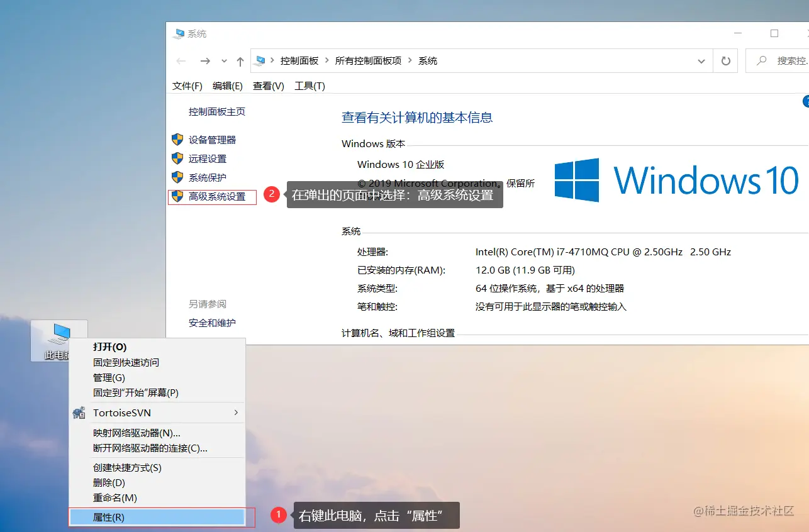Click 12.0 GB (11.9 GB 可用) value

coord(525,270)
